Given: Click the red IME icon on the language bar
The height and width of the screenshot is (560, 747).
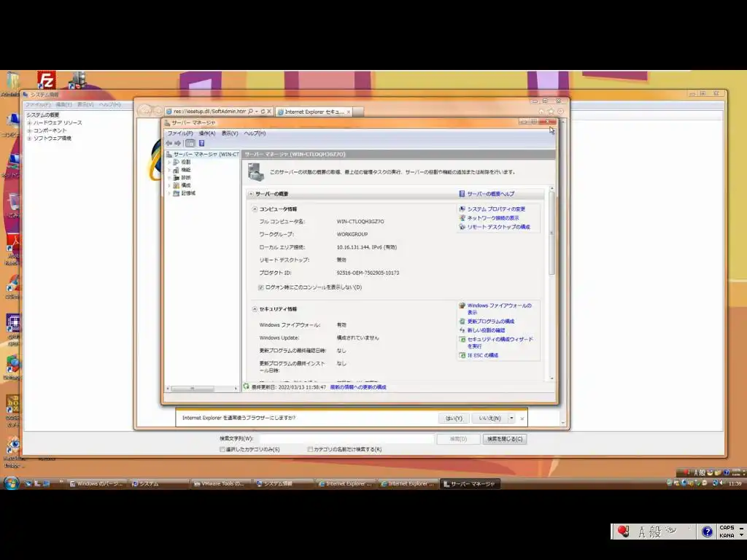Looking at the screenshot, I should point(623,531).
